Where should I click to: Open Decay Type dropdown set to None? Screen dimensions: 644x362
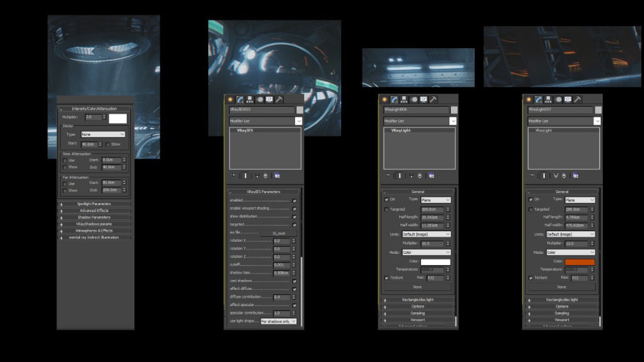tap(103, 134)
